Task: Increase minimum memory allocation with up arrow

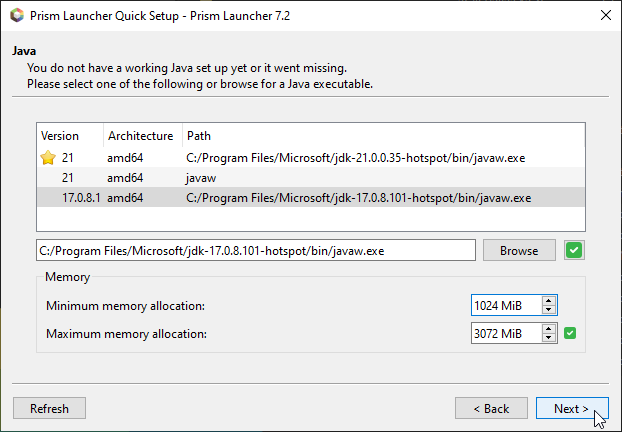Action: 549,300
